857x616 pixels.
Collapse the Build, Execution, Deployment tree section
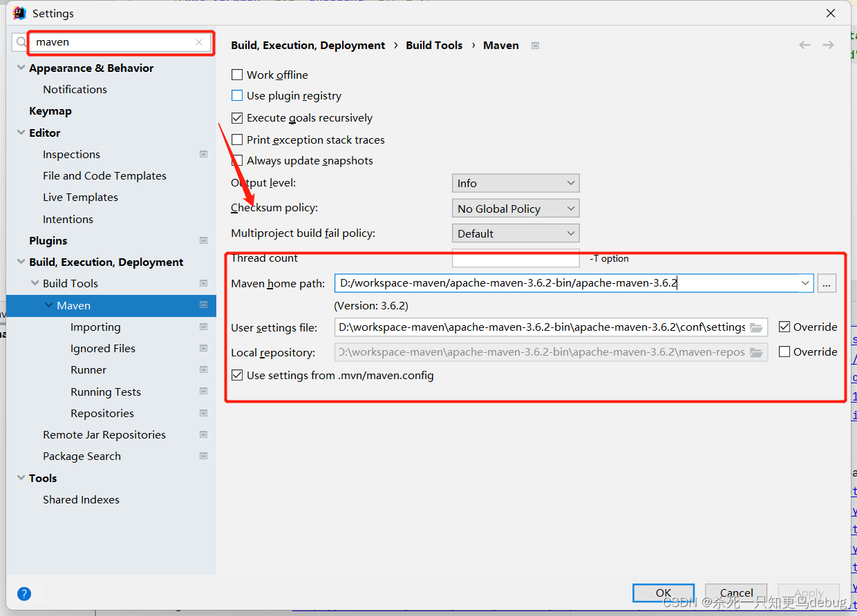[21, 262]
